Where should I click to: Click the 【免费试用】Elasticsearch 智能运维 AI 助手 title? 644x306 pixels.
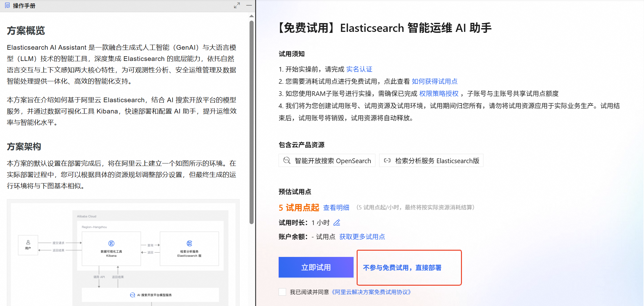(385, 28)
